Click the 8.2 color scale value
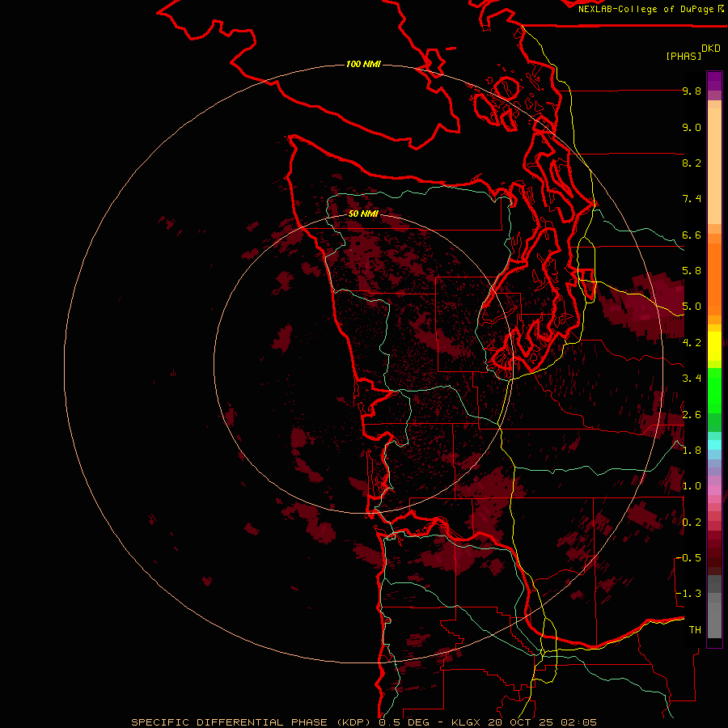Viewport: 728px width, 728px height. 692,163
